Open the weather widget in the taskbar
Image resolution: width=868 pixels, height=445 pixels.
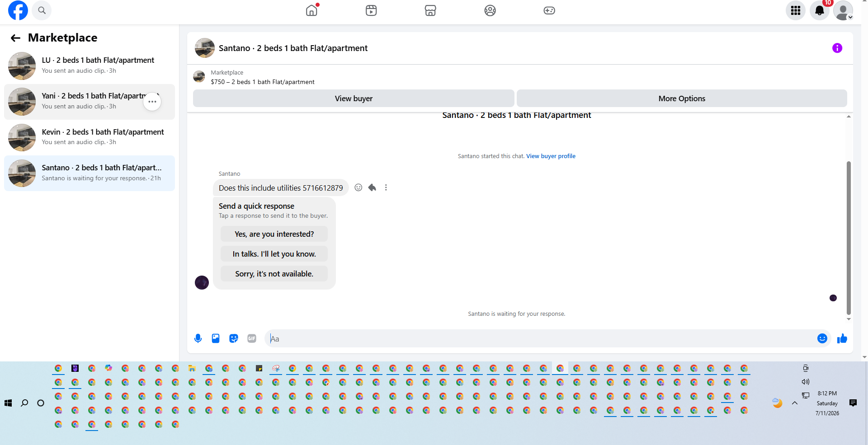pos(777,403)
